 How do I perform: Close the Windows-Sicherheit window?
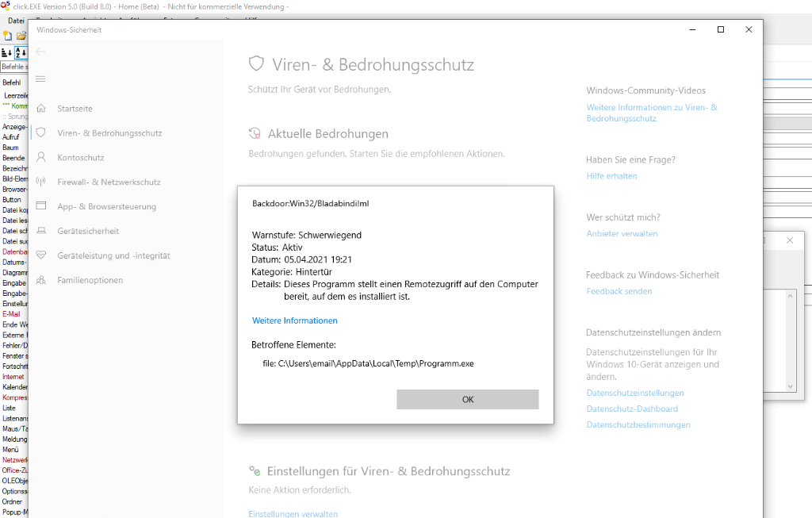pyautogui.click(x=749, y=29)
